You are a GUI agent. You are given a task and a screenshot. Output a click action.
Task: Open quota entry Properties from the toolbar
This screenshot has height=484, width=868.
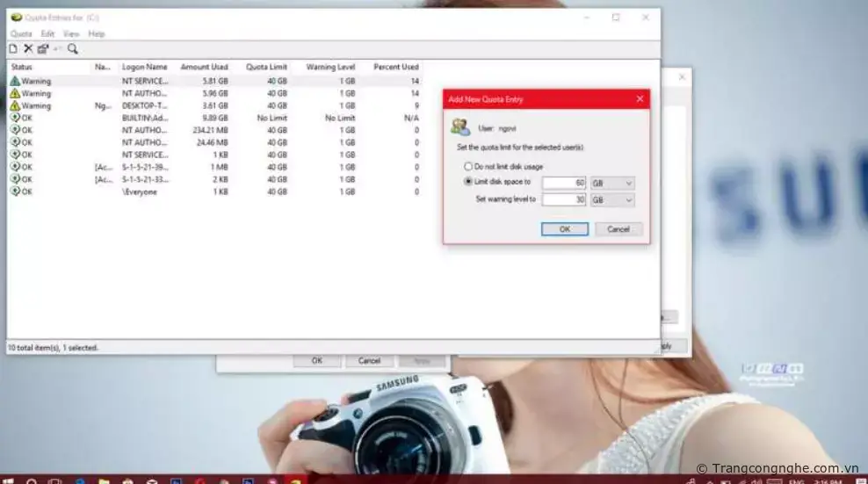point(42,49)
